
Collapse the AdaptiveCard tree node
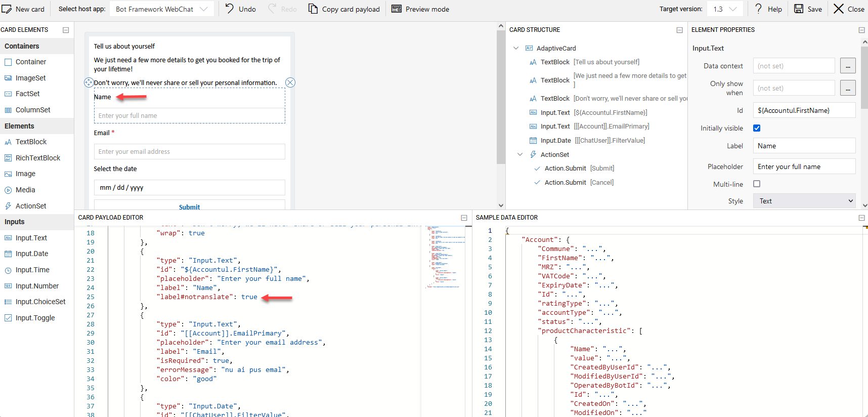pos(516,48)
